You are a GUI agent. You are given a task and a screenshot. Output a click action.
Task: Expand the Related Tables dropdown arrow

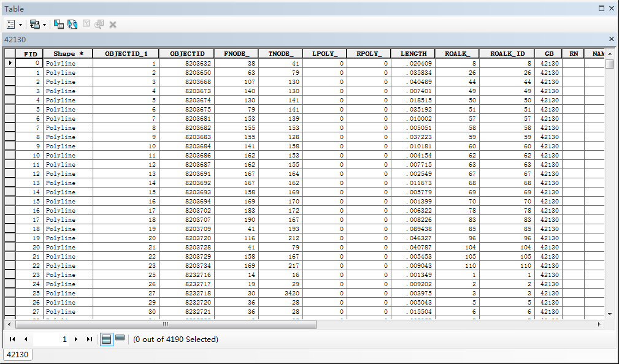[x=44, y=25]
